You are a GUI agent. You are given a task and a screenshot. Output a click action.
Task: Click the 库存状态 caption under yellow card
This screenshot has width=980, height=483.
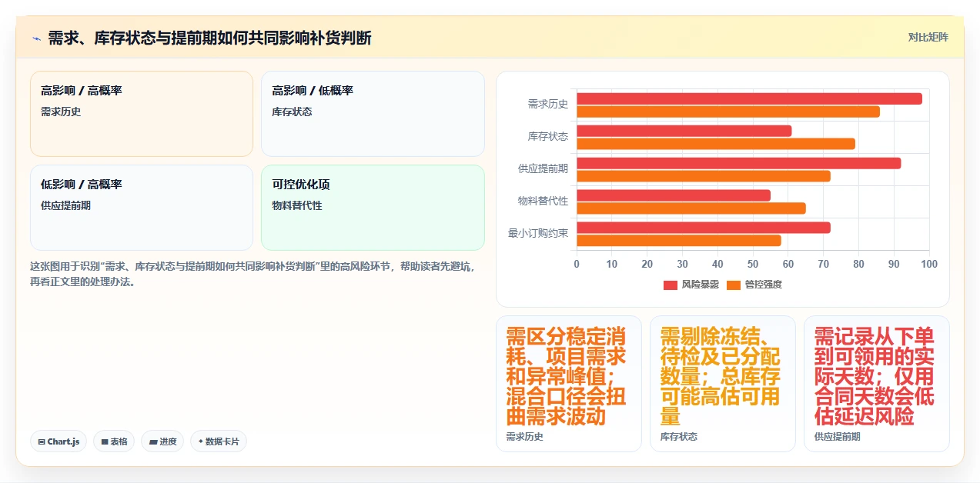(678, 437)
